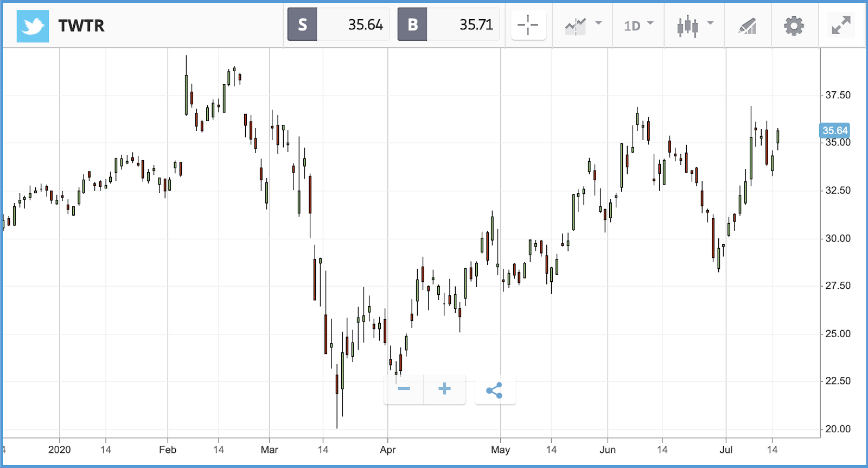Open chart settings gear
868x468 pixels.
(x=794, y=26)
